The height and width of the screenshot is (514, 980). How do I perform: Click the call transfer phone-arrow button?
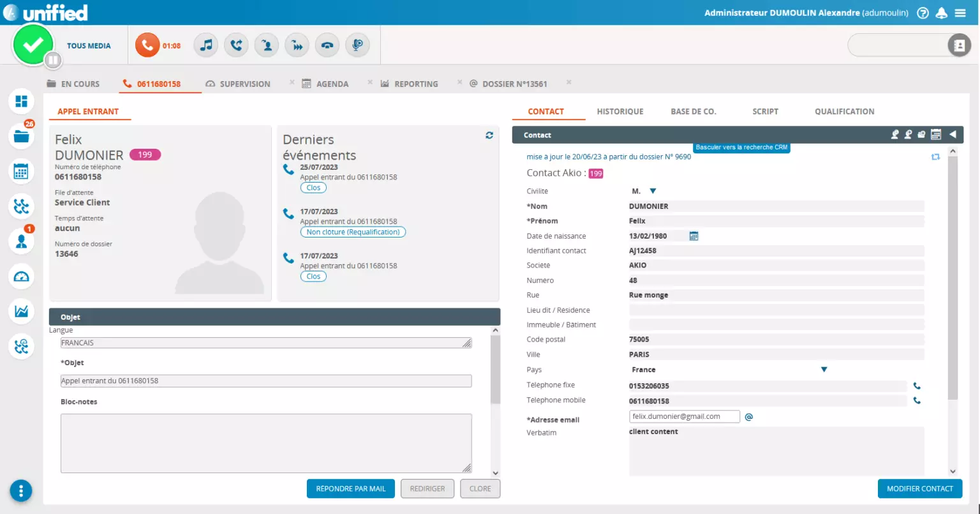coord(236,45)
